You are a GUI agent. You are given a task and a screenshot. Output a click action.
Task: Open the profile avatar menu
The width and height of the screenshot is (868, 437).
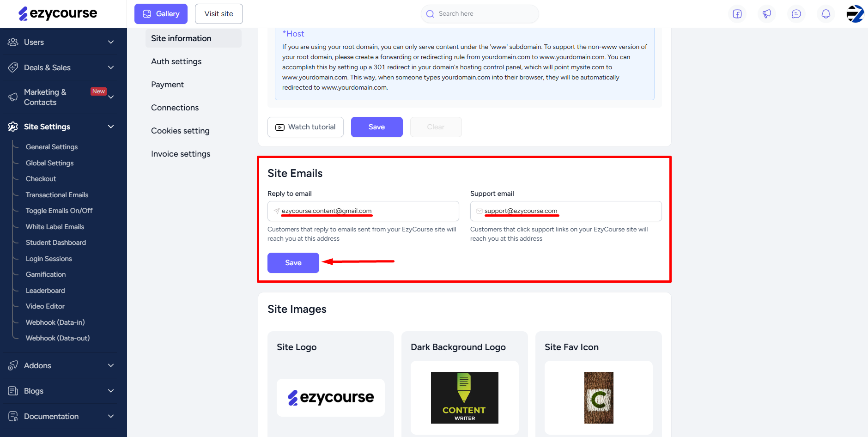(855, 14)
